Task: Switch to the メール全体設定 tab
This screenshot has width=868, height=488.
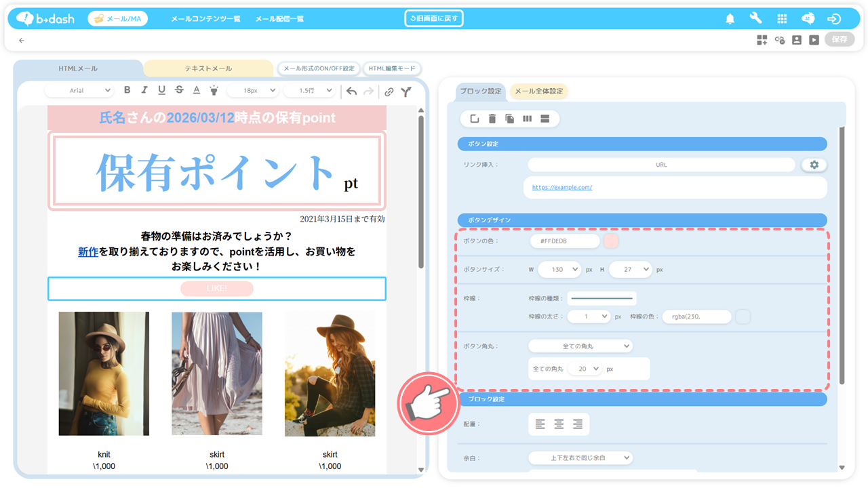Action: [538, 91]
